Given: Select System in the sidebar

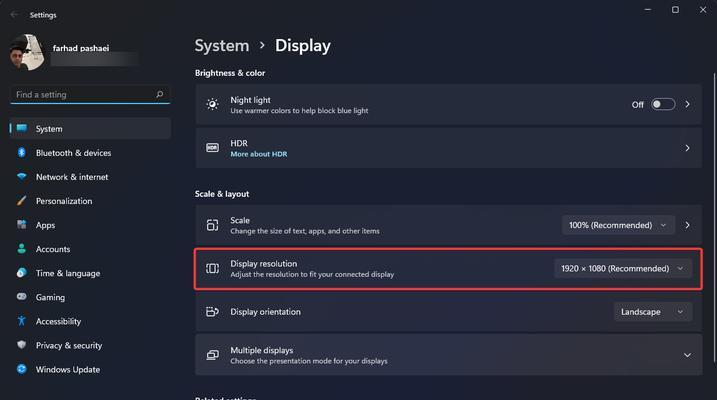Looking at the screenshot, I should (x=90, y=128).
